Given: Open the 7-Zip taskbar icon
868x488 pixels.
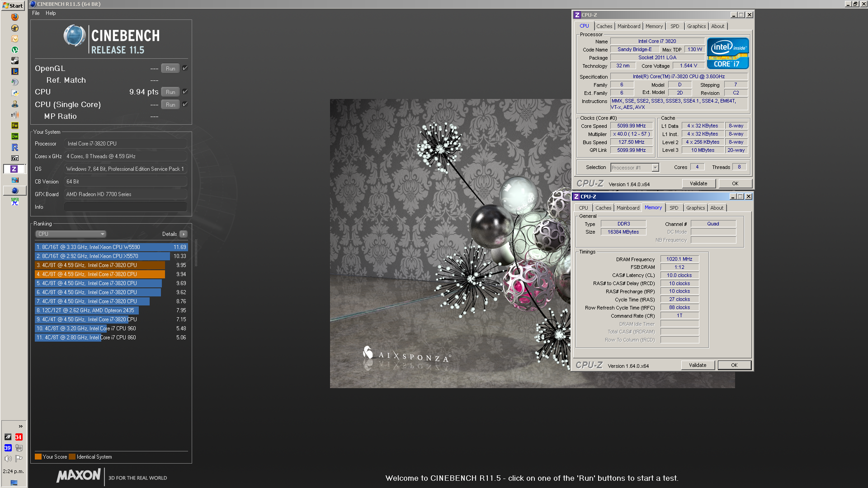Looking at the screenshot, I should (15, 158).
